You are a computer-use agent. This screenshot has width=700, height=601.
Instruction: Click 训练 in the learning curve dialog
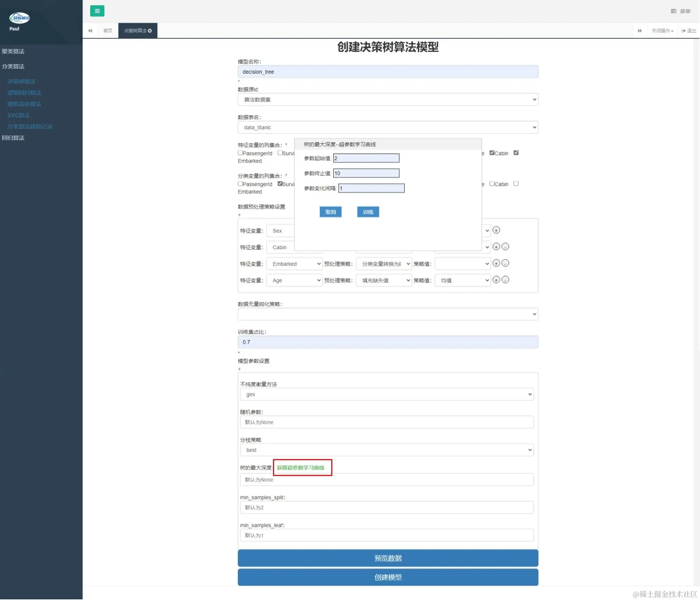pyautogui.click(x=368, y=212)
